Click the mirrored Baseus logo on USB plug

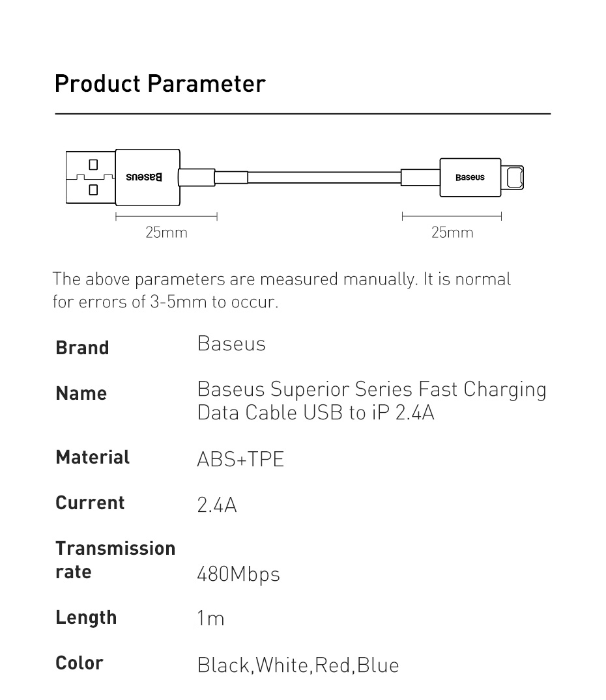144,176
